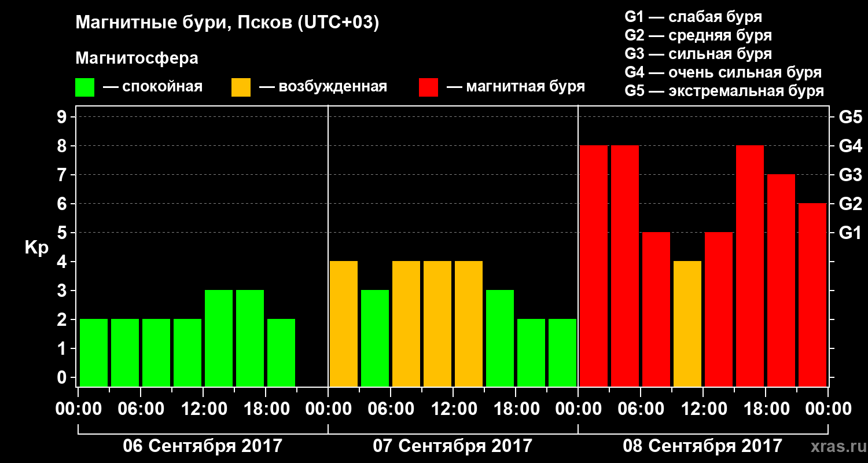Click the 'Магнитосфера' heading
The width and height of the screenshot is (868, 463).
coord(137,58)
